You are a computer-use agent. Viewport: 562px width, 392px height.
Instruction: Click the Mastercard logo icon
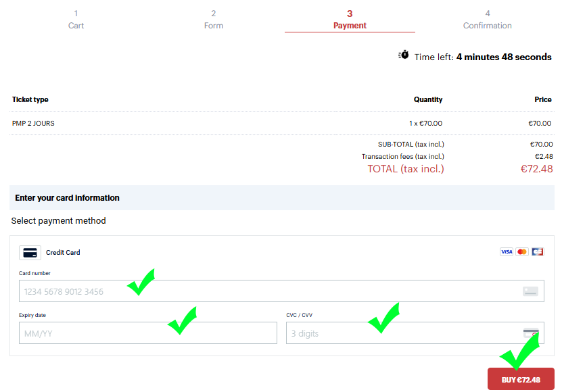tap(522, 252)
